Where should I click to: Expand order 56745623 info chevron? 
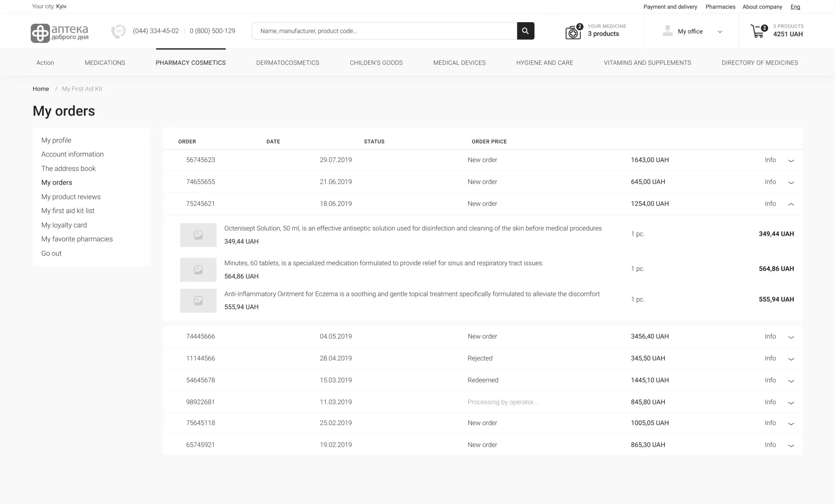click(791, 161)
